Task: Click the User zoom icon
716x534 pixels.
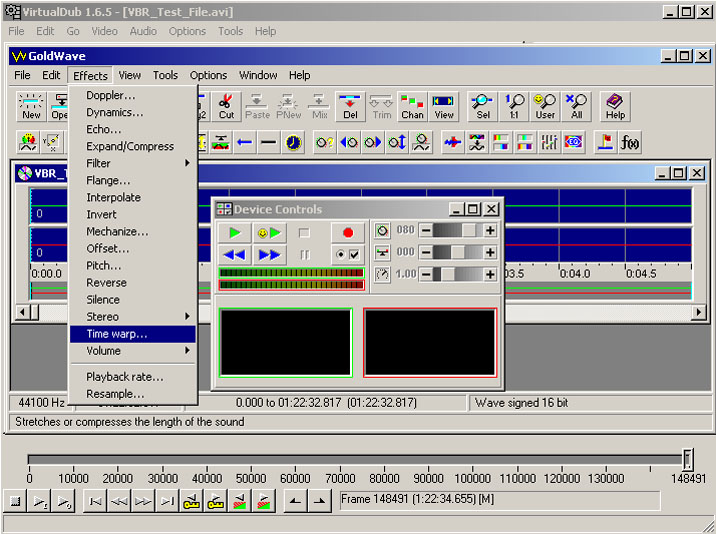Action: pos(545,106)
